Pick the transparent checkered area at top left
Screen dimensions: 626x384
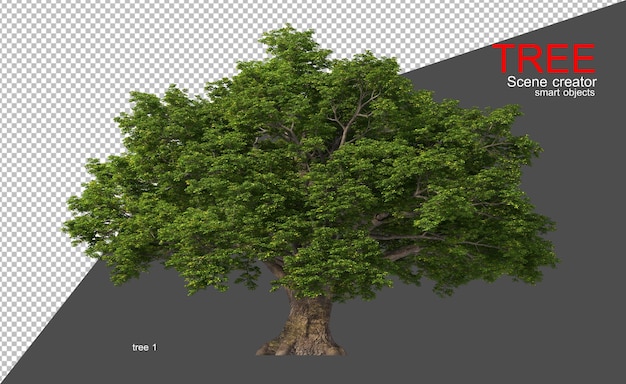[x=60, y=60]
